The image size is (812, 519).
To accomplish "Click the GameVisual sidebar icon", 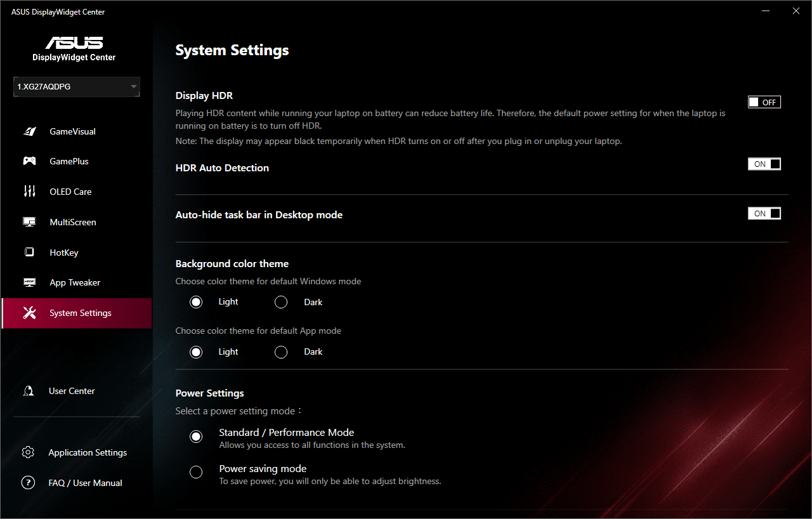I will pos(29,131).
